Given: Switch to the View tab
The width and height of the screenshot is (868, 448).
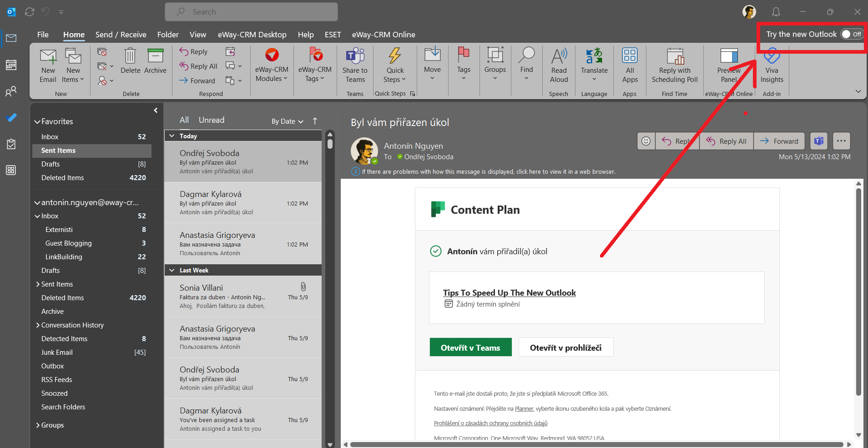Looking at the screenshot, I should (x=197, y=35).
